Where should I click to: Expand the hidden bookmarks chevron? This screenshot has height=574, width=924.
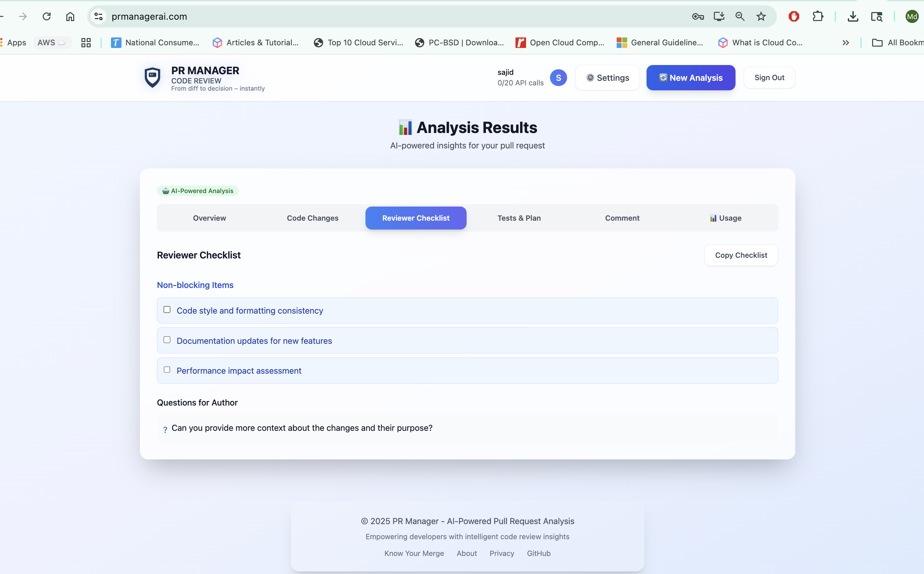[x=846, y=42]
